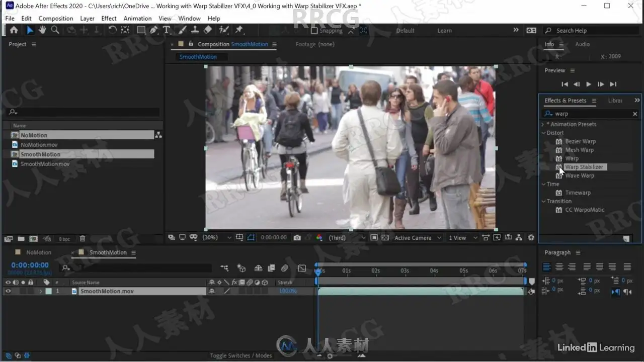644x362 pixels.
Task: Enable the Snapping checkbox
Action: coord(314,31)
